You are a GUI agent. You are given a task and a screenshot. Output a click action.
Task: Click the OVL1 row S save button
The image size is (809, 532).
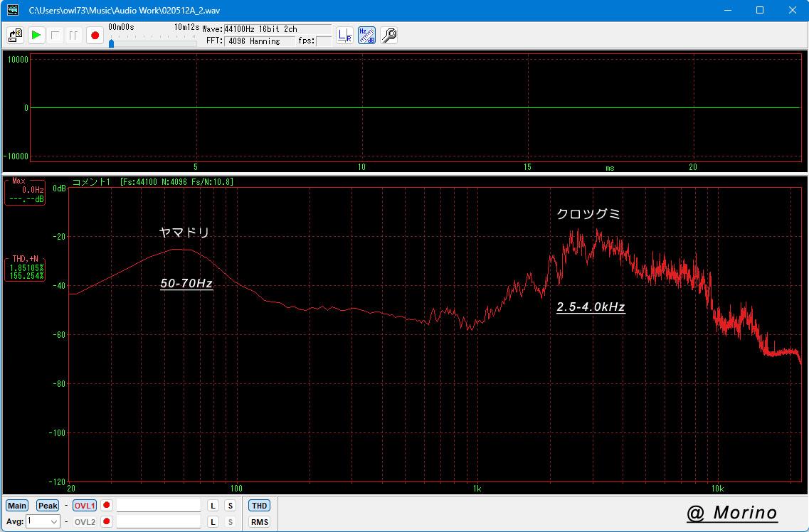point(230,506)
